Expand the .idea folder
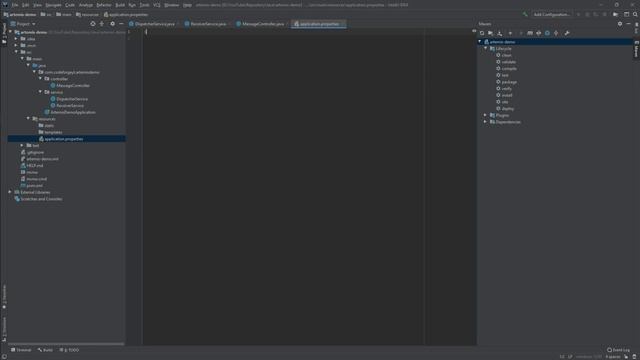640x360 pixels. 16,39
